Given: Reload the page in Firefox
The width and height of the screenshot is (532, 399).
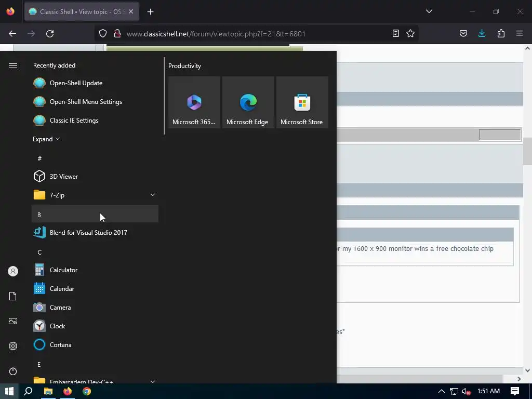Looking at the screenshot, I should click(50, 34).
